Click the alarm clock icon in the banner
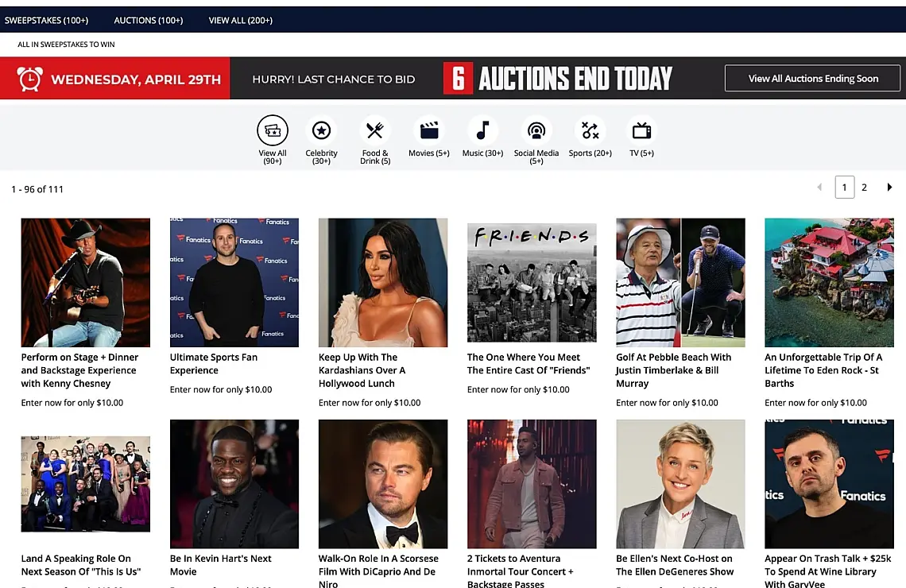Image resolution: width=906 pixels, height=588 pixels. [29, 79]
